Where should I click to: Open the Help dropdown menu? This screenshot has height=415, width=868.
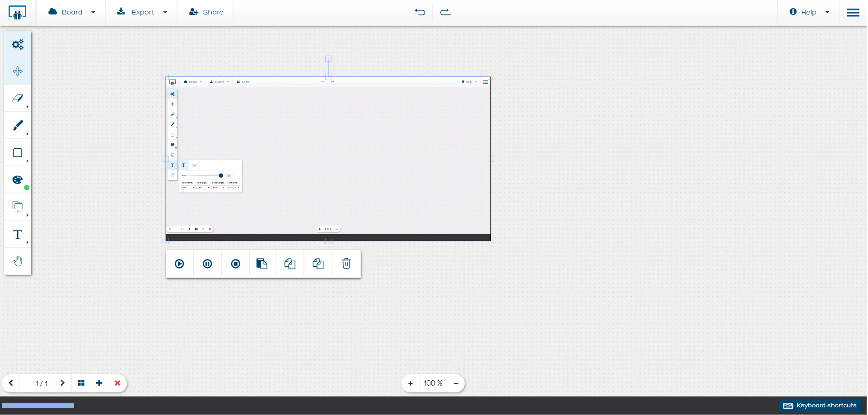point(809,12)
